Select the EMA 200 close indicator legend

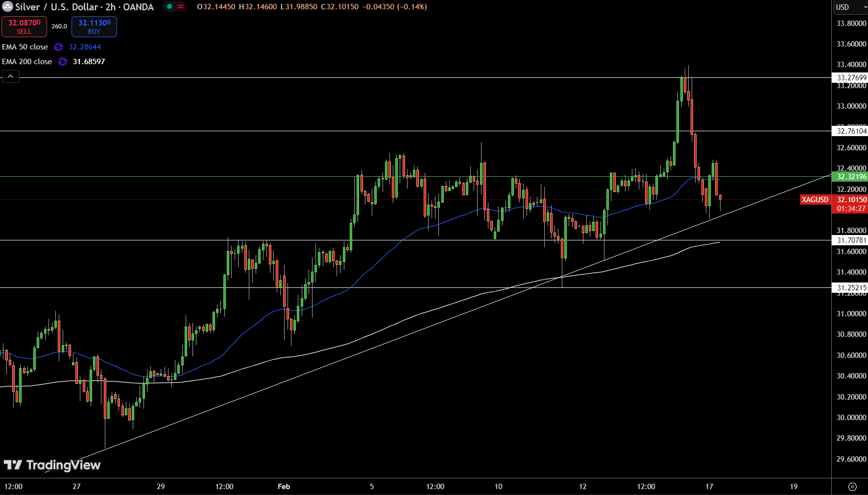[27, 62]
